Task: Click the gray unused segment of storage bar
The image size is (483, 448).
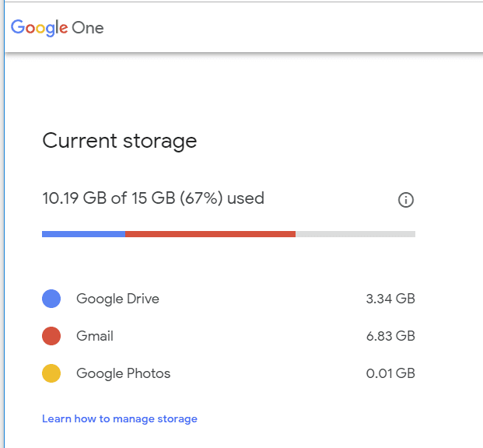Action: (355, 234)
